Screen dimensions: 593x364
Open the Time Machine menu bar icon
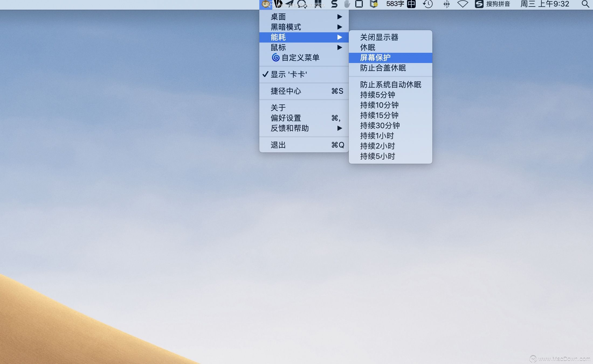click(428, 4)
